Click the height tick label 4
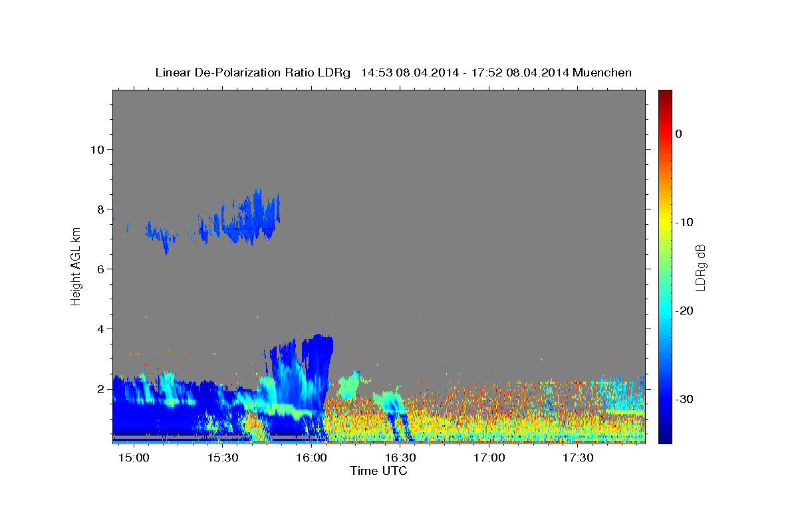The width and height of the screenshot is (798, 532). 100,329
